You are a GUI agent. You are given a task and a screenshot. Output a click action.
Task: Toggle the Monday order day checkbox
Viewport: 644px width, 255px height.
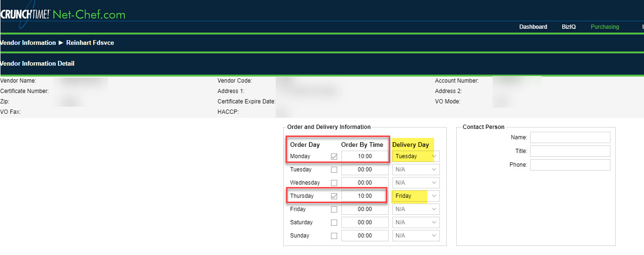334,156
